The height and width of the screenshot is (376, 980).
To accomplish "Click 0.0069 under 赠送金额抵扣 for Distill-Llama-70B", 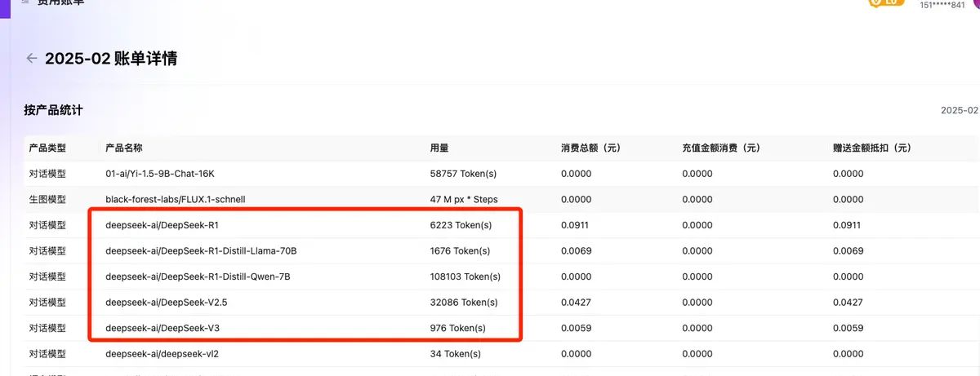I will (x=848, y=250).
